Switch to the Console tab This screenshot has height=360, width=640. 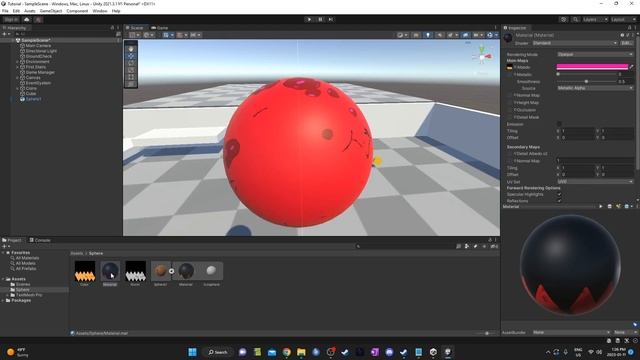pyautogui.click(x=40, y=240)
